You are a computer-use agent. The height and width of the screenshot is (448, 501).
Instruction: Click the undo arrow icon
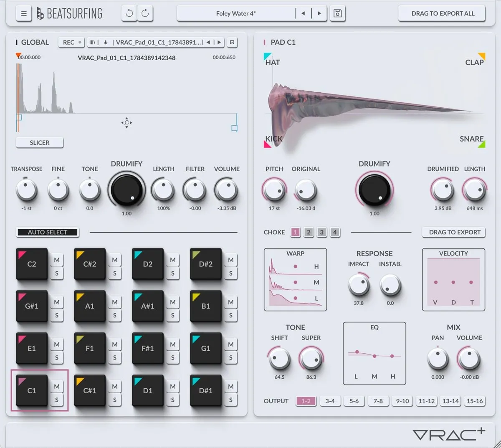(129, 13)
